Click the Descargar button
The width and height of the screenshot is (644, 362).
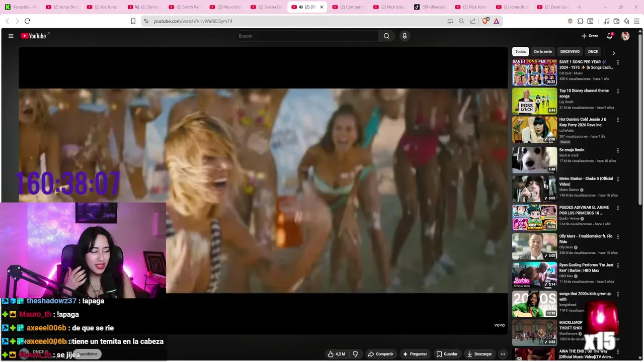click(x=479, y=354)
